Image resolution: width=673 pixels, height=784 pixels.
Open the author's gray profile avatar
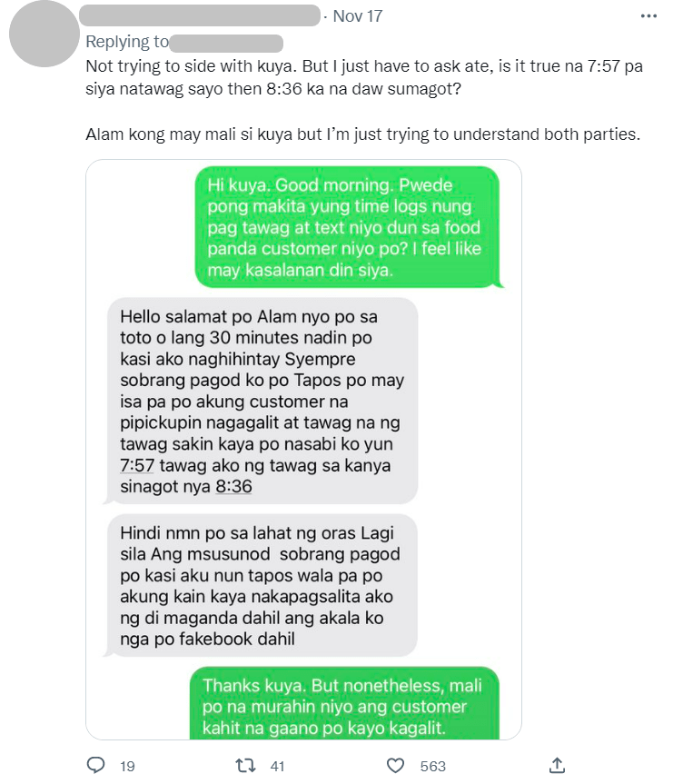44,33
